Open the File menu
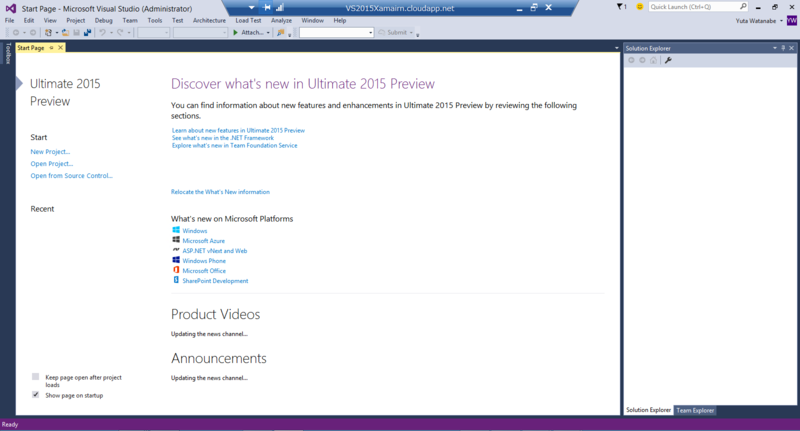The image size is (800, 431). (10, 20)
